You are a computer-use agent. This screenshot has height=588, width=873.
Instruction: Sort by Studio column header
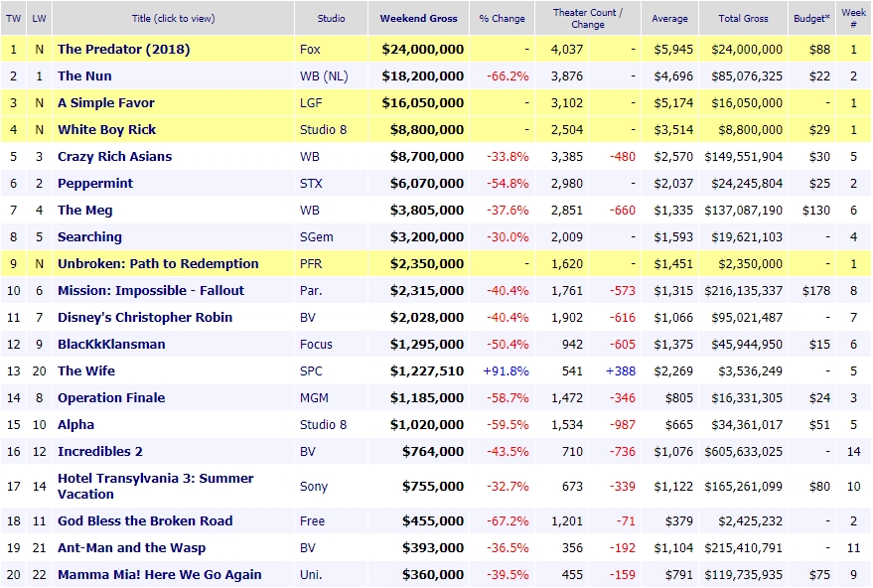pos(332,18)
